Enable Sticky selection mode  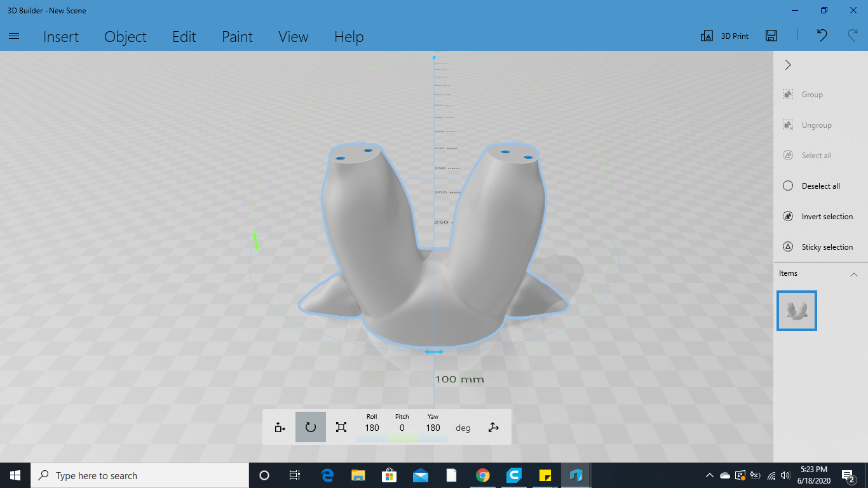788,247
